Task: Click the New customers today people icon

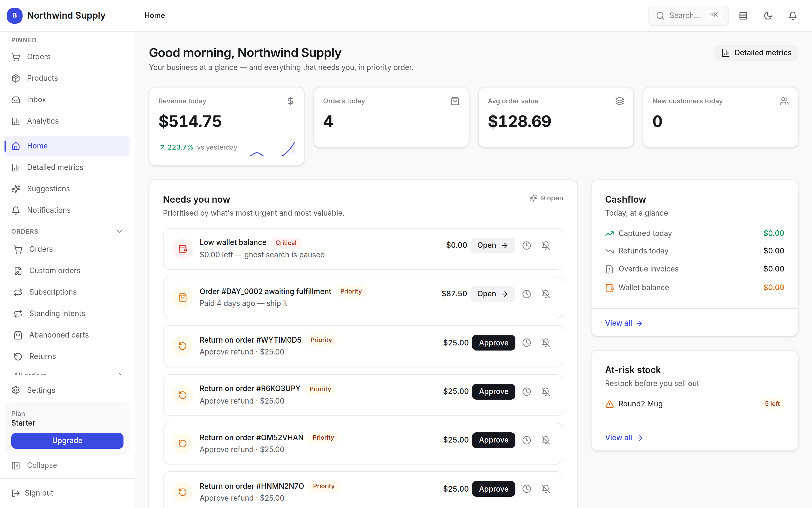Action: 784,101
